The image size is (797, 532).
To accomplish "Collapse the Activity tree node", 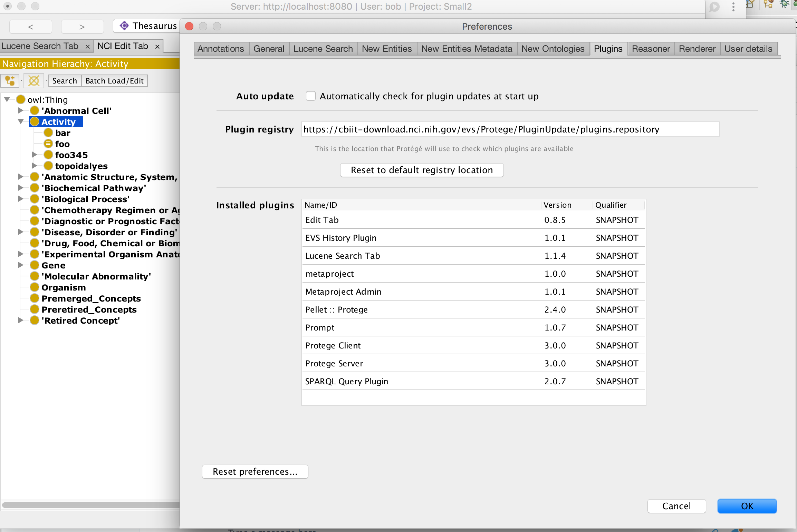I will 20,121.
